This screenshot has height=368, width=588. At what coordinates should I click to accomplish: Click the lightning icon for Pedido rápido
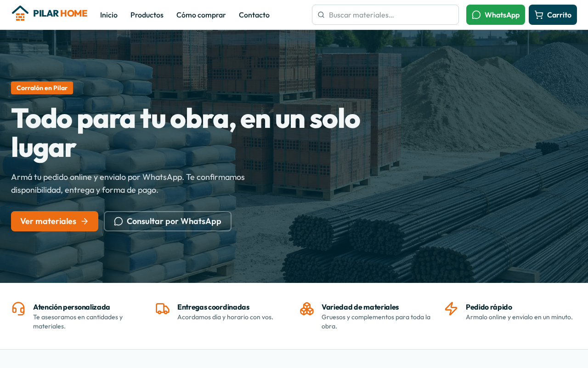point(451,309)
